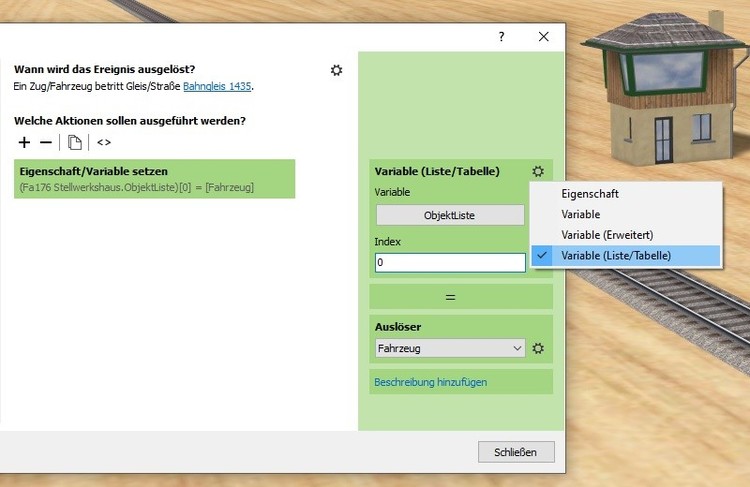Select the Eigenschaft/Variable setzen action row

pos(154,179)
